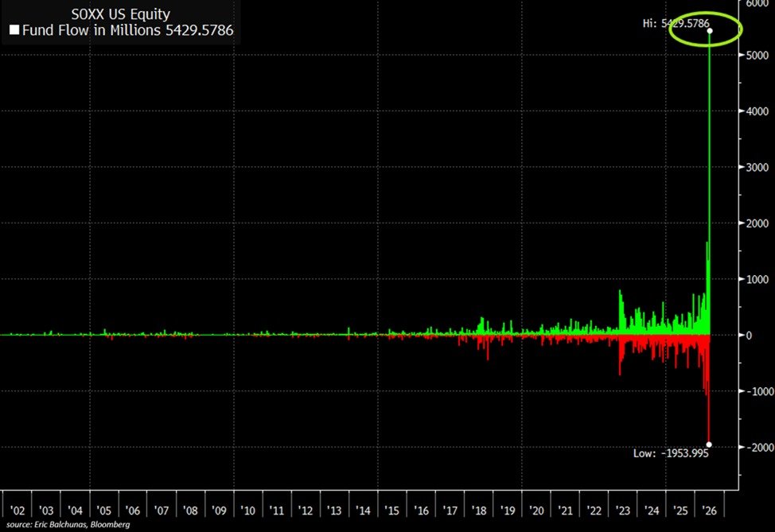775x532 pixels.
Task: Click the '04 year label on x-axis
Action: pyautogui.click(x=75, y=511)
